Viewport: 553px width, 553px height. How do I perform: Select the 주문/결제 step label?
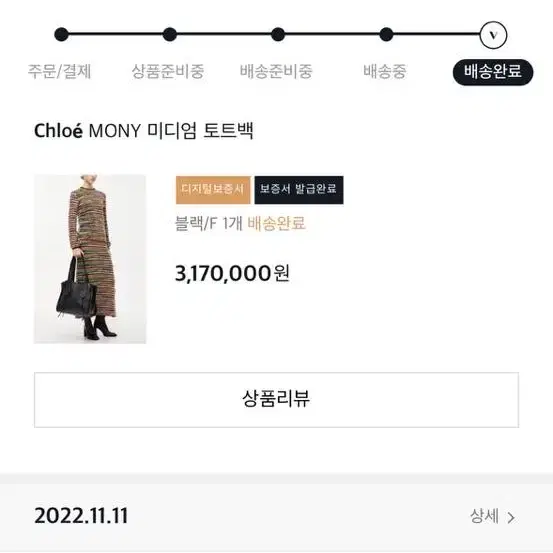tap(60, 71)
